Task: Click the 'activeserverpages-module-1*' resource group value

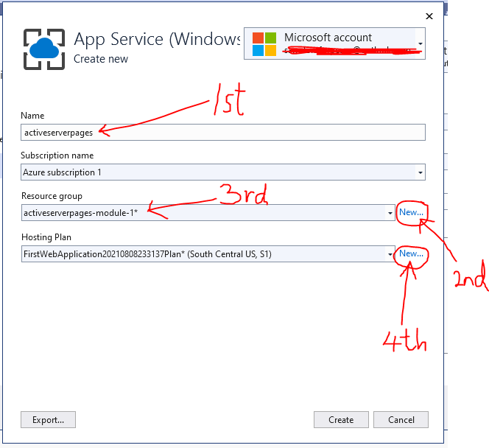Action: (81, 213)
